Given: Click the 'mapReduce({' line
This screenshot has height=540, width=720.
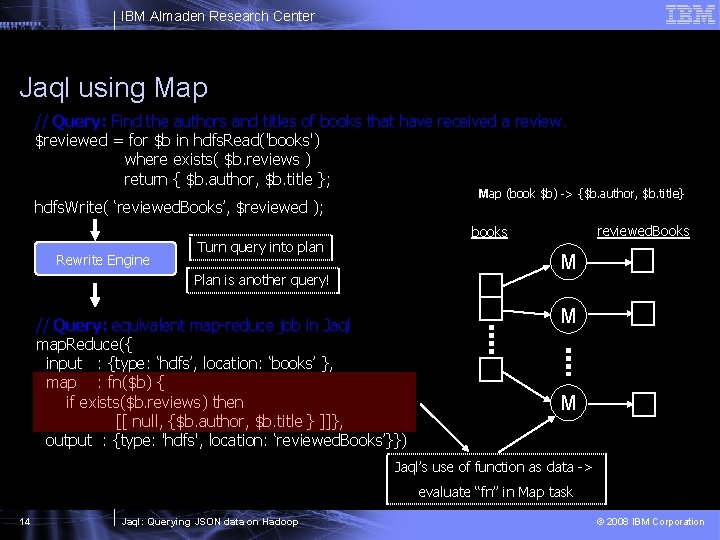Looking at the screenshot, I should [x=84, y=344].
